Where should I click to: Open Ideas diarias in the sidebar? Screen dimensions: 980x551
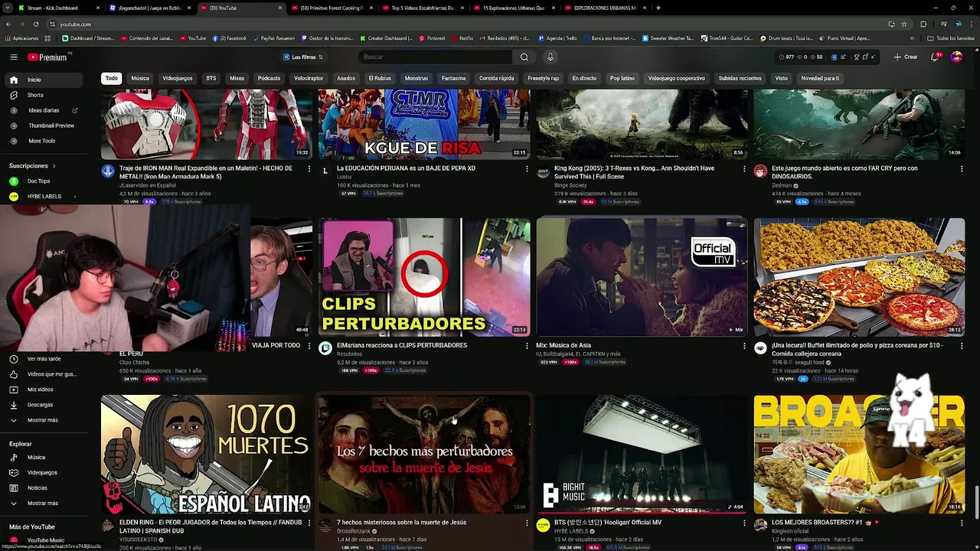44,110
